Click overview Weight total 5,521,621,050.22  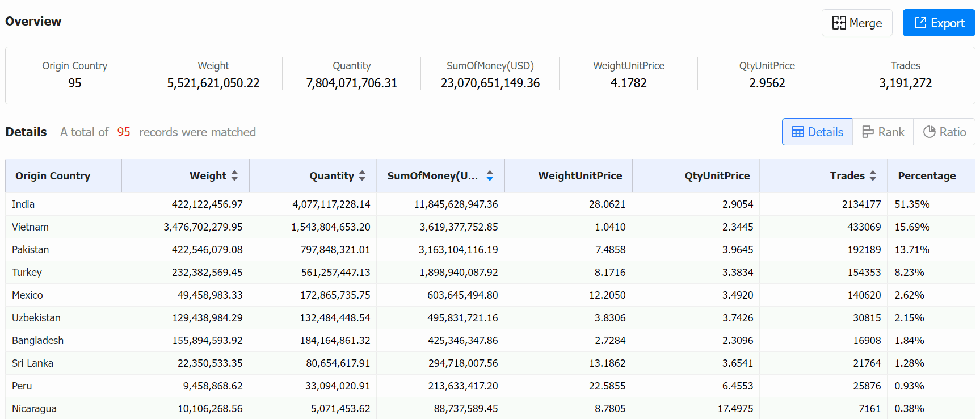click(213, 83)
